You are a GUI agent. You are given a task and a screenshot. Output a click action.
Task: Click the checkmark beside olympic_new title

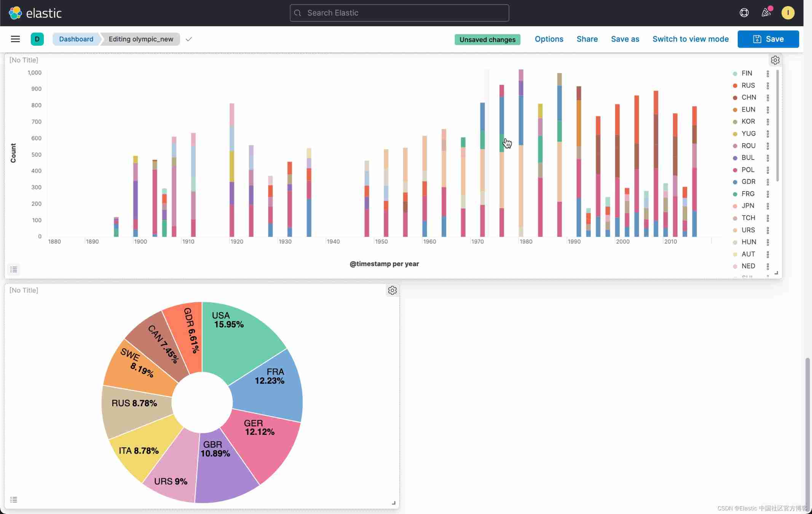tap(189, 39)
